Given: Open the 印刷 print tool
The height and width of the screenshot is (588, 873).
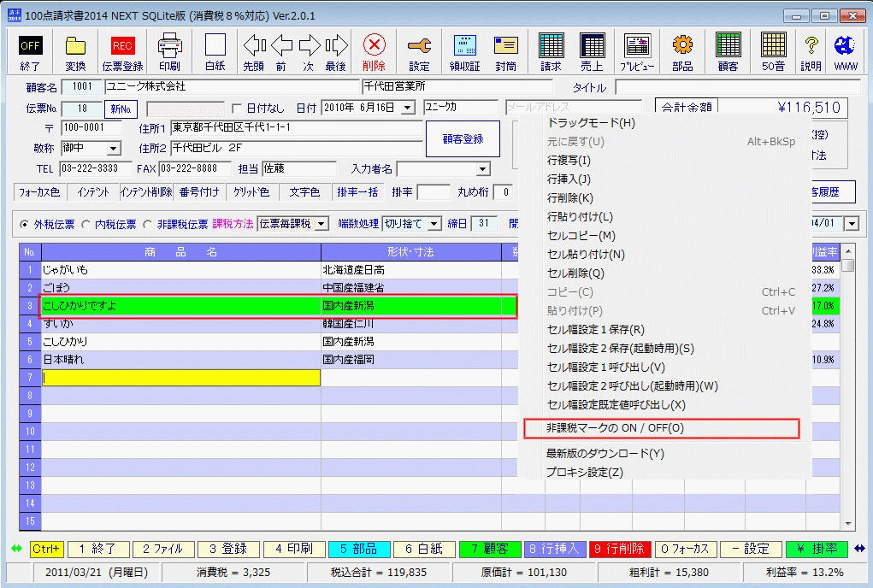Looking at the screenshot, I should [169, 50].
